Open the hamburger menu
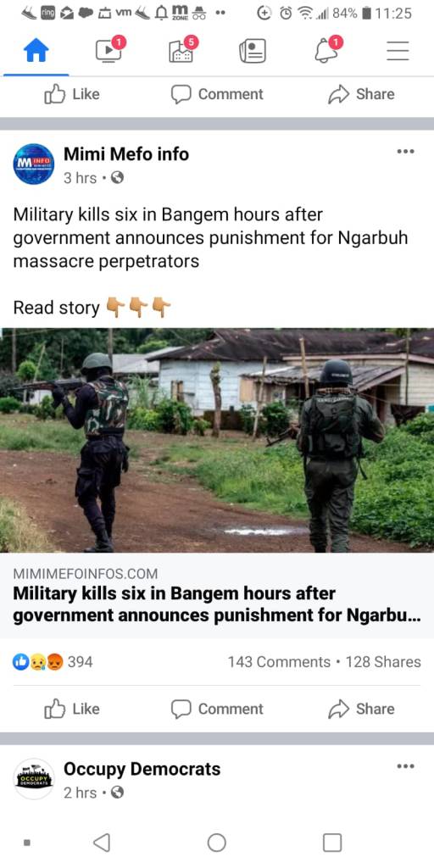434x868 pixels. (398, 52)
